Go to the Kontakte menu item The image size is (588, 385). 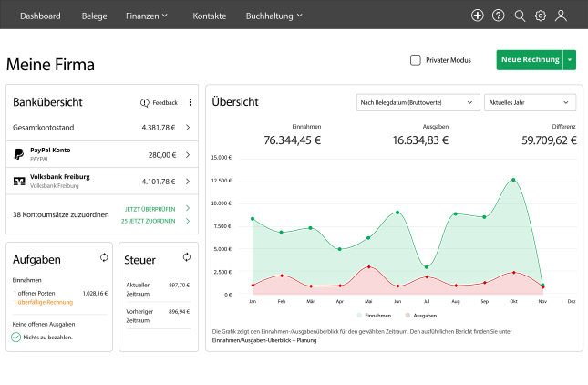[209, 16]
